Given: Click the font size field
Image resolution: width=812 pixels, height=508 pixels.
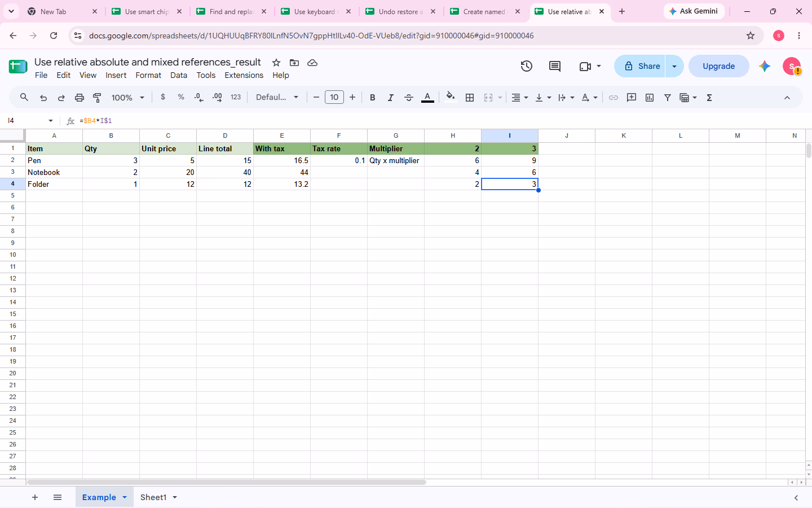Looking at the screenshot, I should click(334, 97).
